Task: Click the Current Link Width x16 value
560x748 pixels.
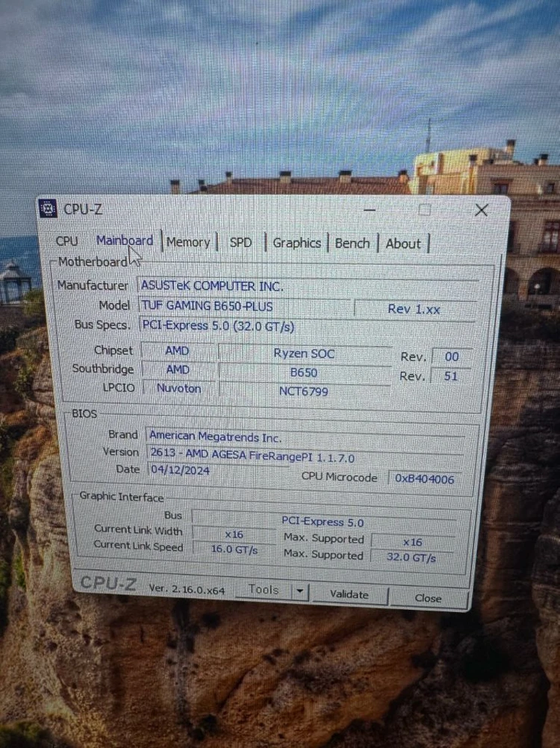Action: tap(234, 535)
